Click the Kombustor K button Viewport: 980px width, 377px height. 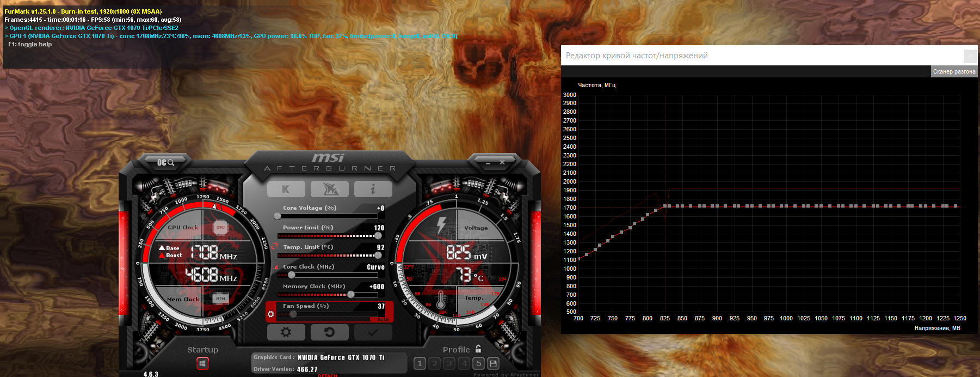pyautogui.click(x=286, y=189)
